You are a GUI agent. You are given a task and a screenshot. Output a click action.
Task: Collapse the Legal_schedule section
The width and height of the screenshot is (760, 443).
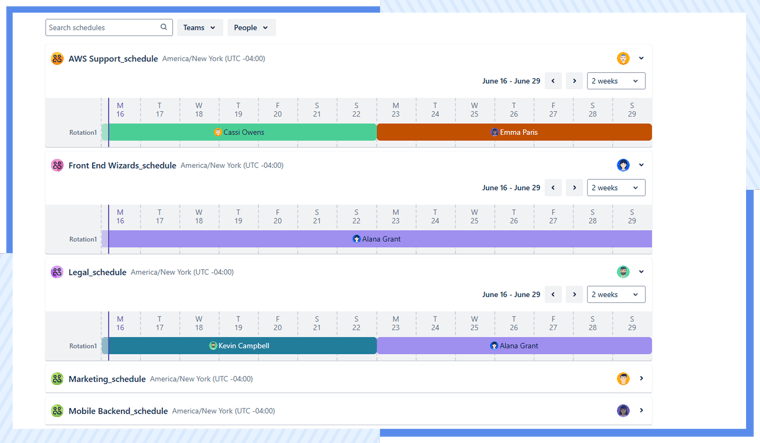point(641,271)
